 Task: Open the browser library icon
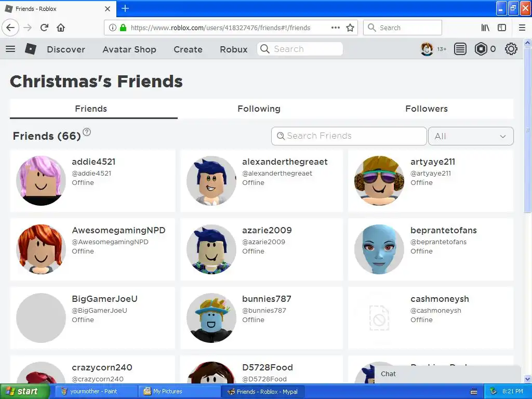tap(485, 28)
